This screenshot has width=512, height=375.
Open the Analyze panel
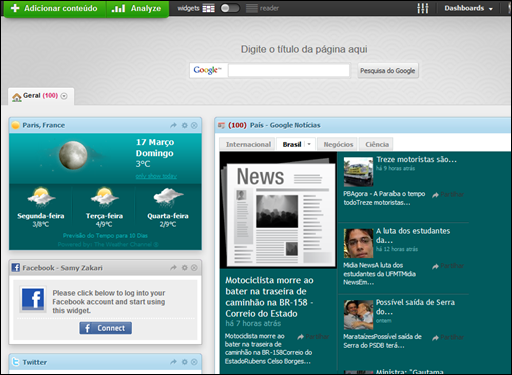[137, 8]
